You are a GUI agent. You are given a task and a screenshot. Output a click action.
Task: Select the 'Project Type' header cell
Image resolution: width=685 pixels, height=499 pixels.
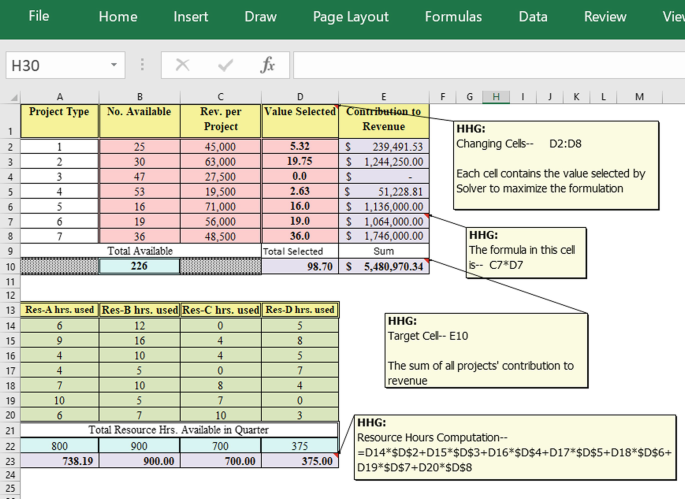[59, 121]
